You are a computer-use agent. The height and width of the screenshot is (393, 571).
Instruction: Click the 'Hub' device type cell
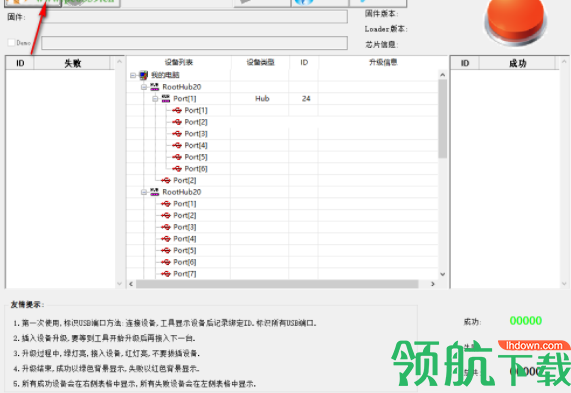[262, 98]
